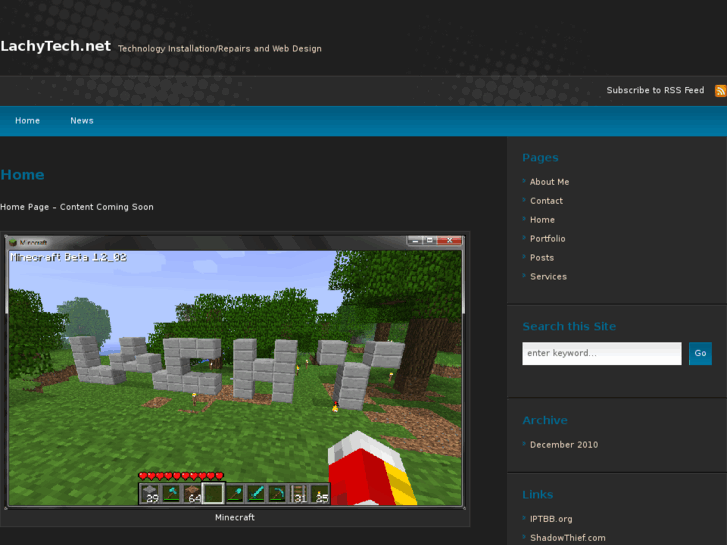727x545 pixels.
Task: Go to the LachyTech.net site title
Action: (x=55, y=46)
